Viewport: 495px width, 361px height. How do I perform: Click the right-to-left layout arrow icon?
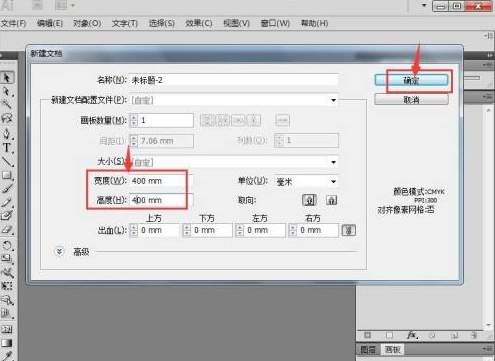pyautogui.click(x=283, y=120)
